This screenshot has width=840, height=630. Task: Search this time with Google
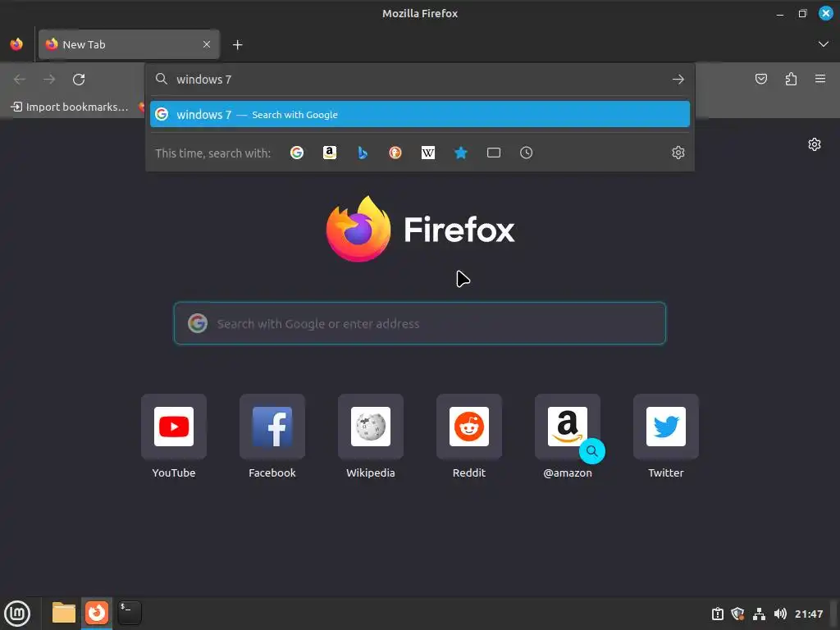[x=297, y=153]
